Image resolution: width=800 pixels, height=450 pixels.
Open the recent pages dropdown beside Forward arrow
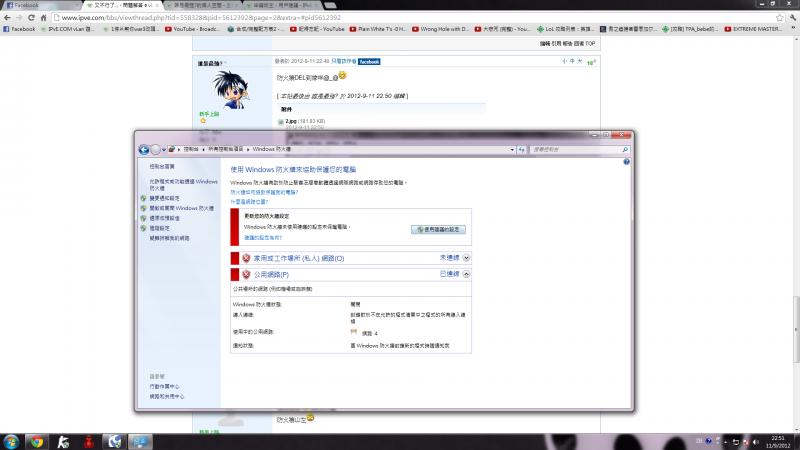click(164, 149)
